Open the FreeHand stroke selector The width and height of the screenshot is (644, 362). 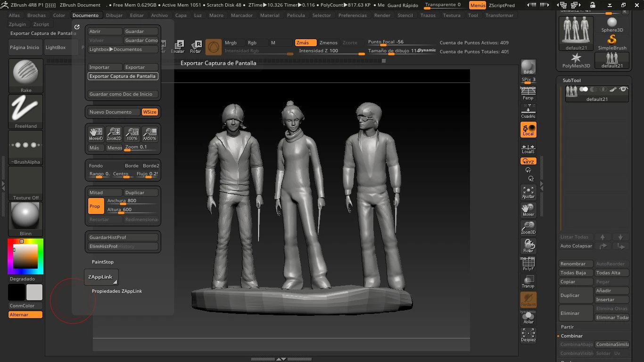click(x=26, y=111)
